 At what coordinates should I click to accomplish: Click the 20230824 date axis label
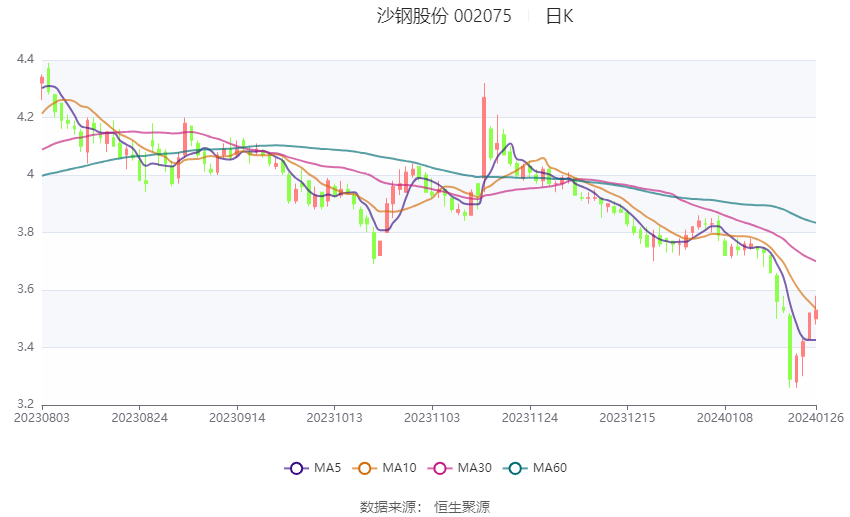click(139, 418)
